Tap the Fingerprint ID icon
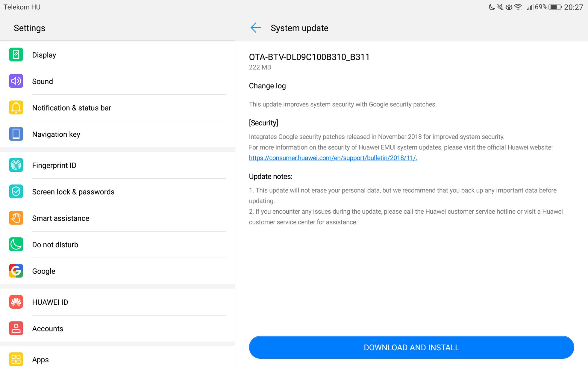The height and width of the screenshot is (368, 588). coord(16,165)
